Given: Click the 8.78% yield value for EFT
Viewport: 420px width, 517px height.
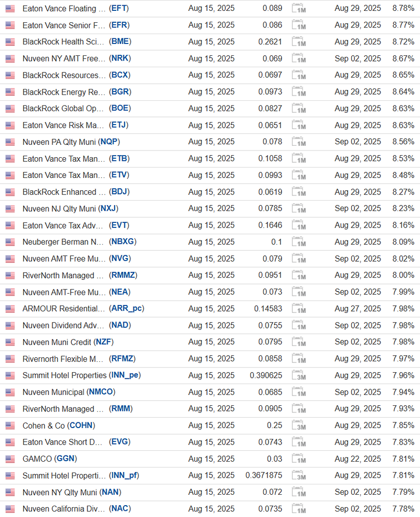Looking at the screenshot, I should click(x=403, y=9).
